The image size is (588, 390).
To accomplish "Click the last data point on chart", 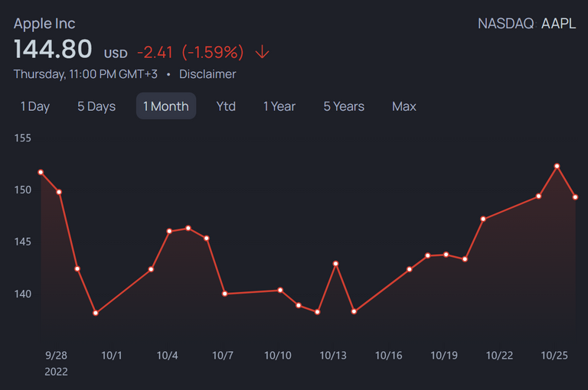I will [x=575, y=197].
